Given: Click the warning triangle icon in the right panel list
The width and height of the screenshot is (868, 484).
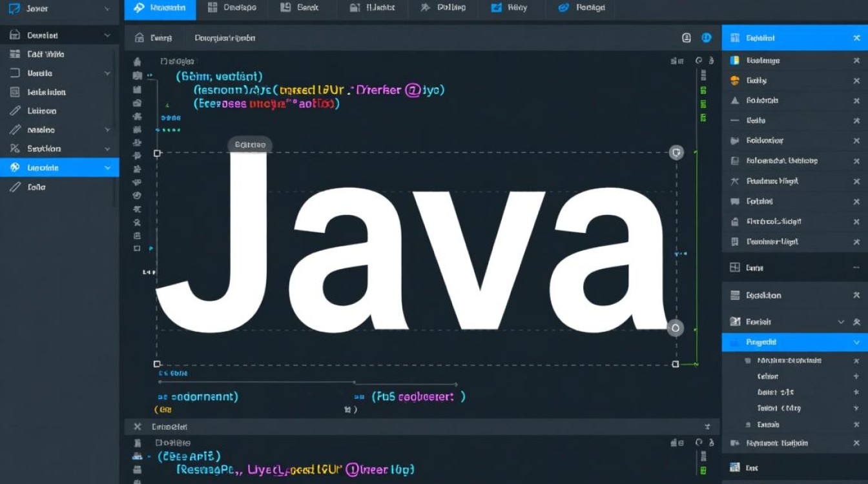Looking at the screenshot, I should click(x=735, y=100).
